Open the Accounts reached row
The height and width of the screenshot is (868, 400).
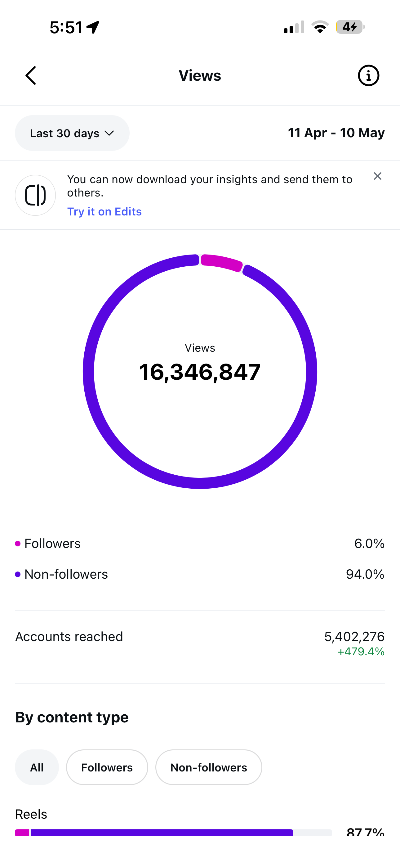(200, 644)
